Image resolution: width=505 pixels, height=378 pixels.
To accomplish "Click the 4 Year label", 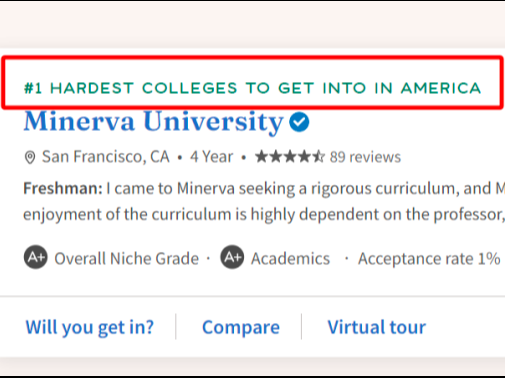I will point(211,157).
